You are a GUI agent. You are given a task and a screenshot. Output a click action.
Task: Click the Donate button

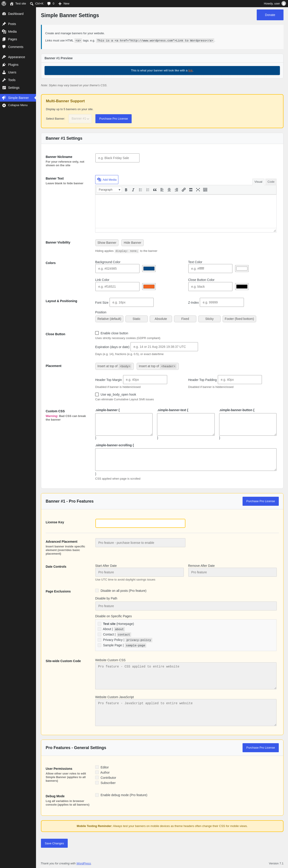pos(270,15)
